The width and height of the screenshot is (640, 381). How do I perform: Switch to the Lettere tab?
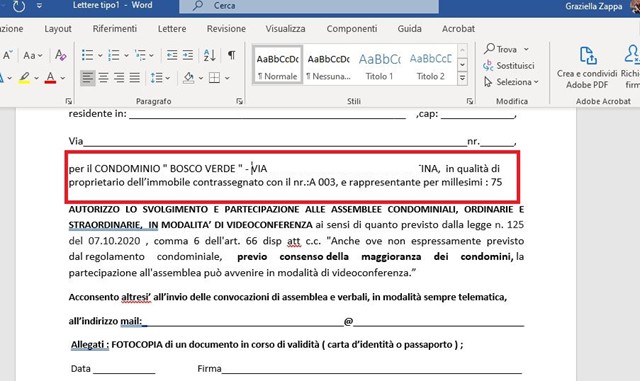pos(172,29)
